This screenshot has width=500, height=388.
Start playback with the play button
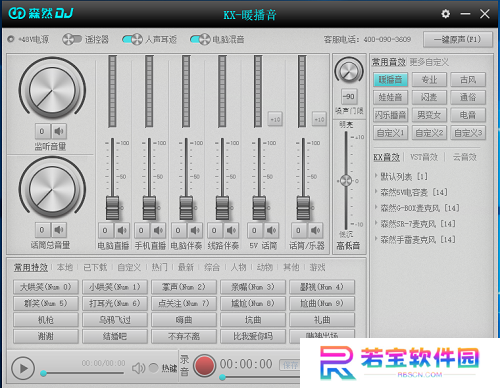23,368
